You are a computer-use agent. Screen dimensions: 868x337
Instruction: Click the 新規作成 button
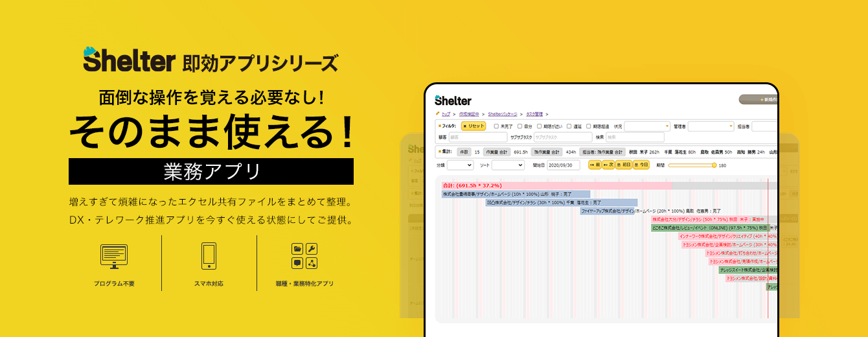click(759, 100)
